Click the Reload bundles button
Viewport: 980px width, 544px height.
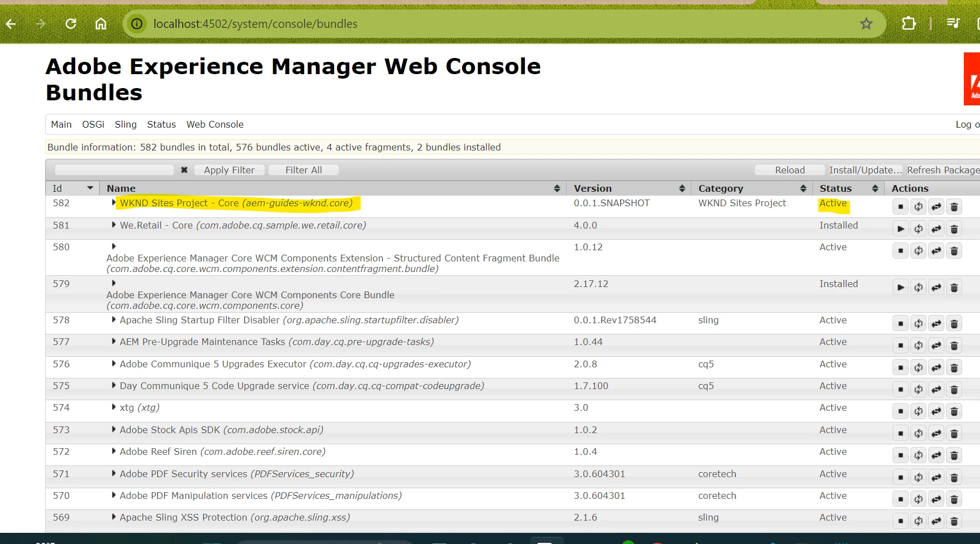click(790, 170)
